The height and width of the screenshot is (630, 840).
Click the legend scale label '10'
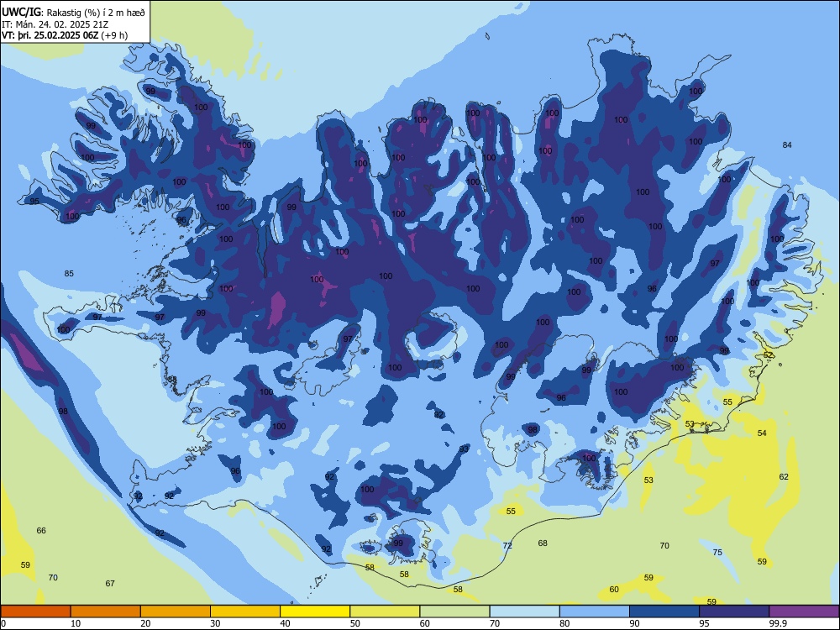point(76,623)
